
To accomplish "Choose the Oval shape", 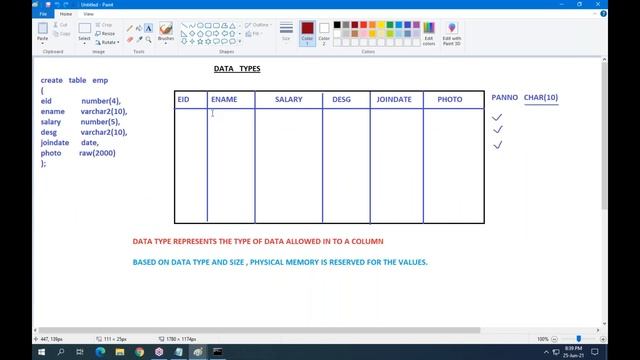I will pos(200,25).
